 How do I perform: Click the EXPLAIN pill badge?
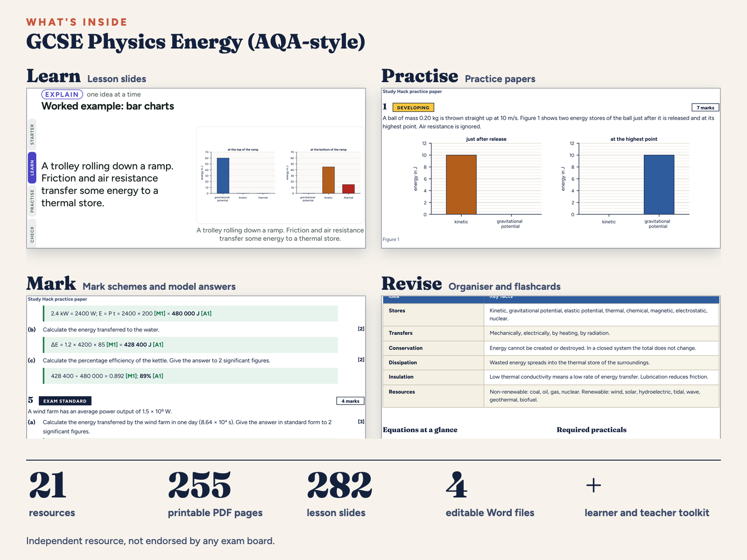(62, 94)
